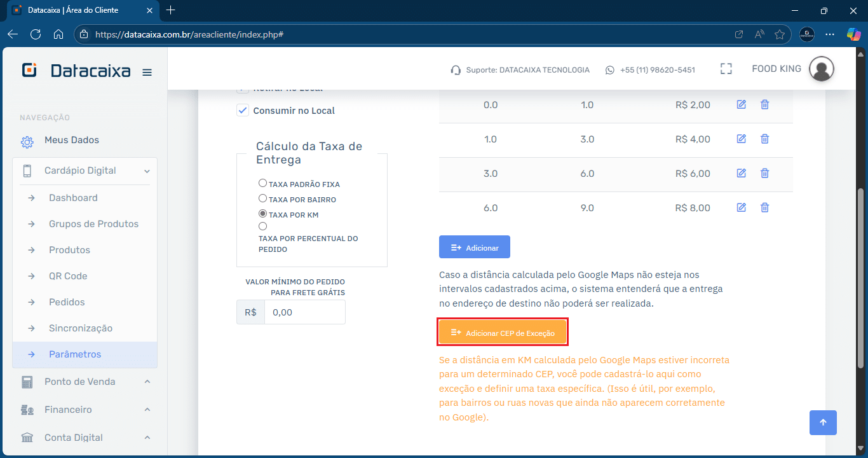Click the support headset icon
This screenshot has width=868, height=458.
[455, 70]
